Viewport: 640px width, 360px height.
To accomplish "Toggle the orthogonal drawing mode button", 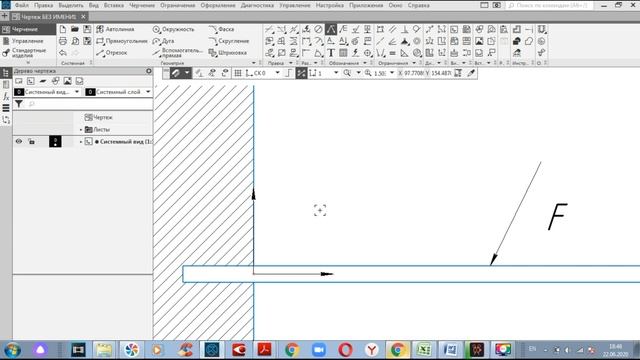I will [289, 73].
